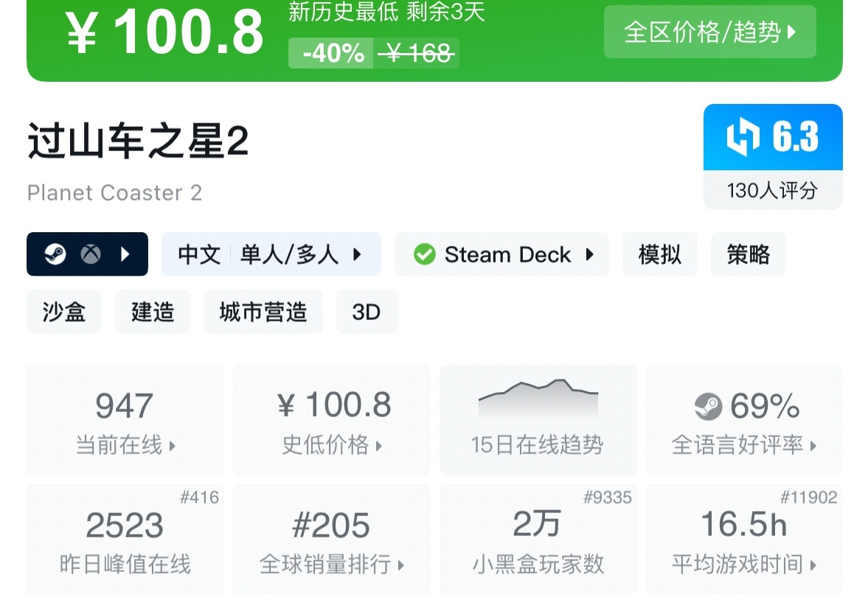868x600 pixels.
Task: View the 15日在线趋势 chart
Action: pyautogui.click(x=538, y=420)
